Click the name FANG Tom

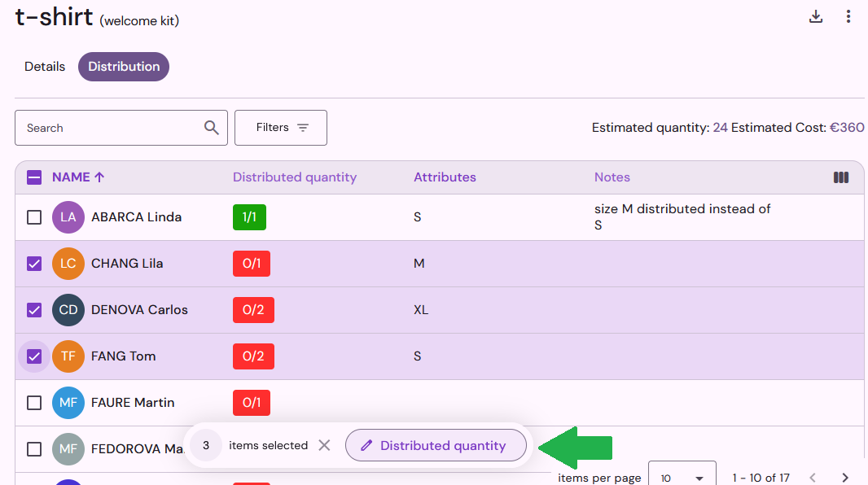coord(124,356)
